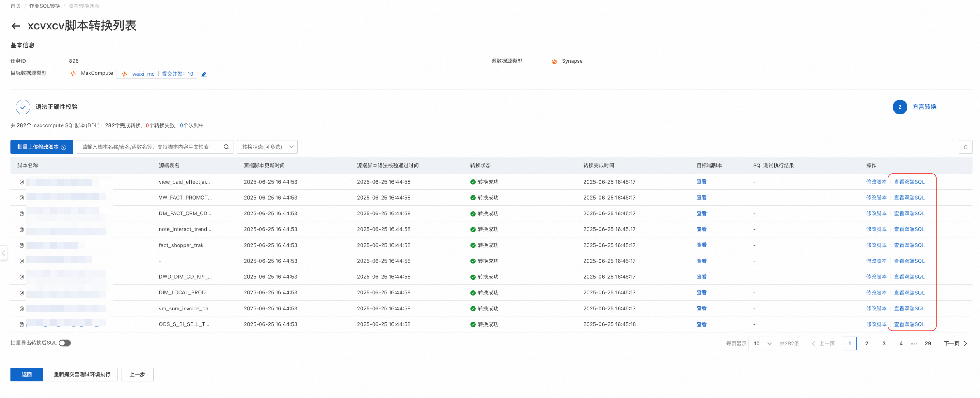The width and height of the screenshot is (980, 398).
Task: Click 修改脚本 in DM_FACT_CRM_CD row
Action: [x=876, y=214]
